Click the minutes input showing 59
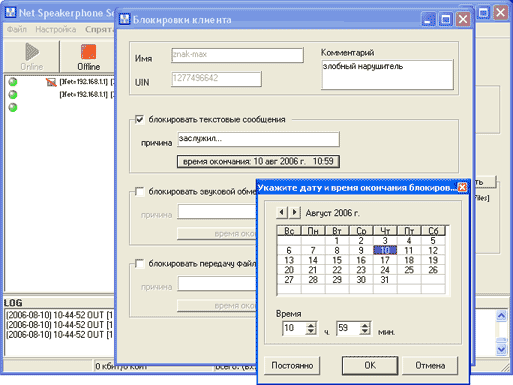Screen dimensions: 513x385 coord(348,328)
